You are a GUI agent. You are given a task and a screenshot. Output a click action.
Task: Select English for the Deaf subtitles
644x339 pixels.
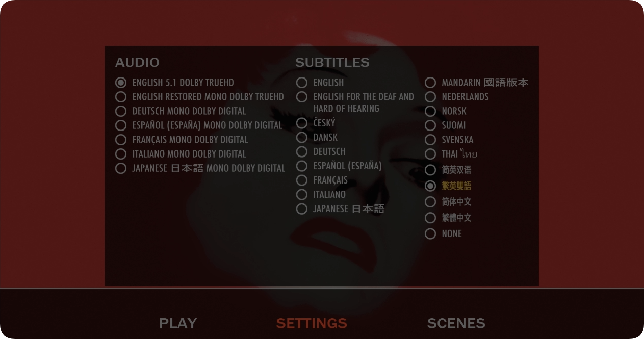point(355,102)
